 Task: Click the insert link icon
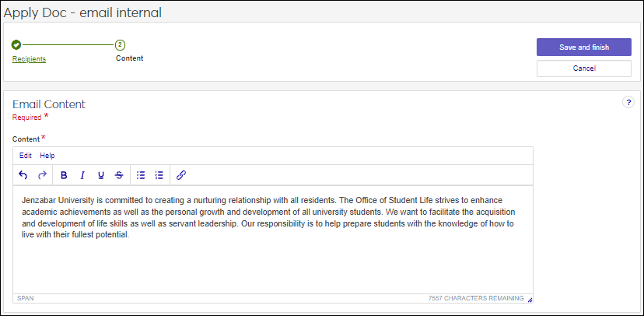tap(181, 175)
